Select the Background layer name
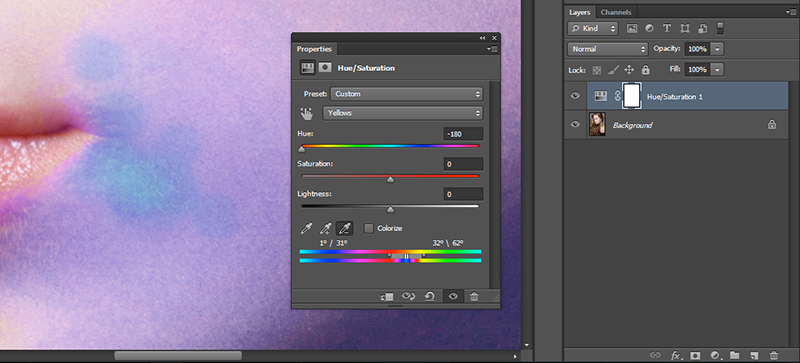The width and height of the screenshot is (800, 363). 633,125
